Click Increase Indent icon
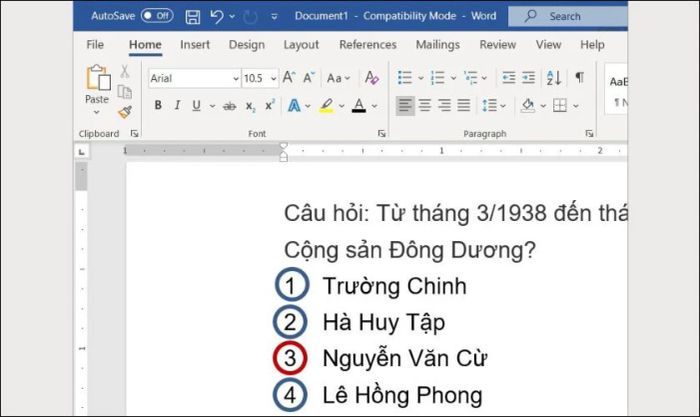 click(x=528, y=78)
